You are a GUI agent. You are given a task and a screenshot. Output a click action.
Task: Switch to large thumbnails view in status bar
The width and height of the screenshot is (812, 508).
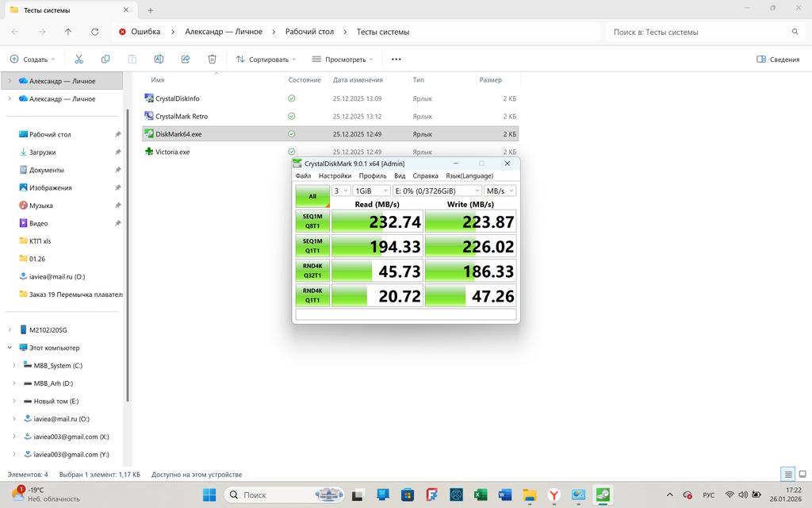pos(802,475)
